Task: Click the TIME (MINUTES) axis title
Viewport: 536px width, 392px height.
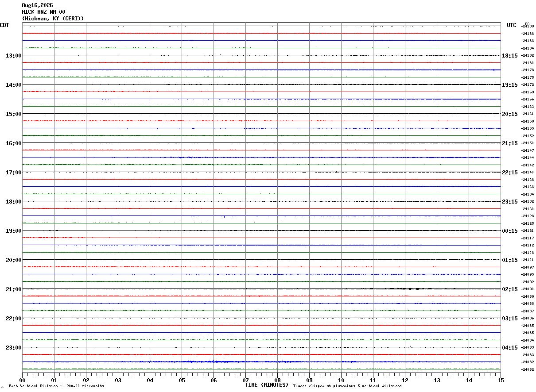Action: (x=267, y=385)
